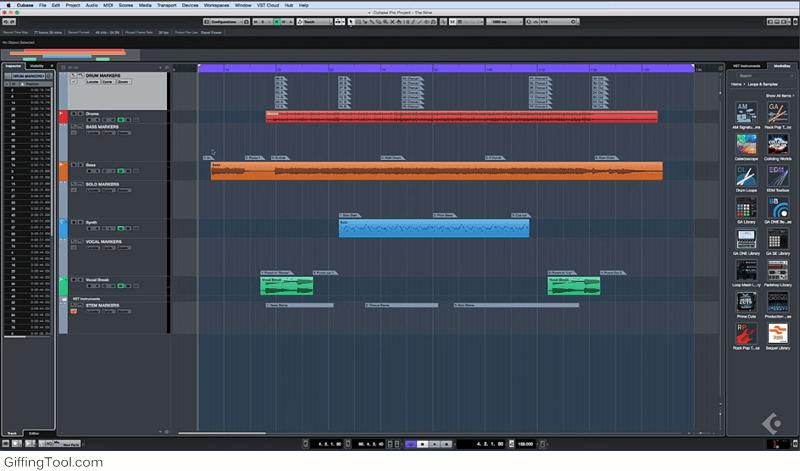Viewport: 800px width, 471px height.
Task: Switch to the Visibility tab
Action: [37, 66]
